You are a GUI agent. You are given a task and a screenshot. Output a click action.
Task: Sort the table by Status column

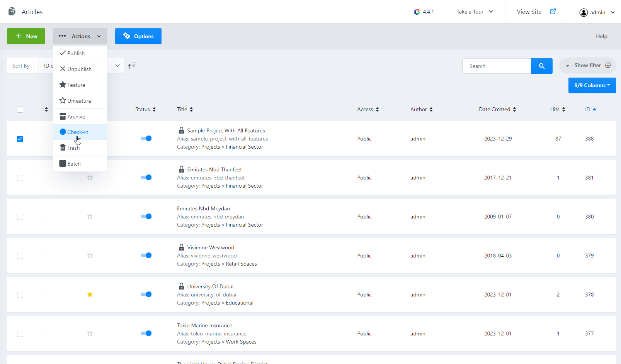[145, 110]
